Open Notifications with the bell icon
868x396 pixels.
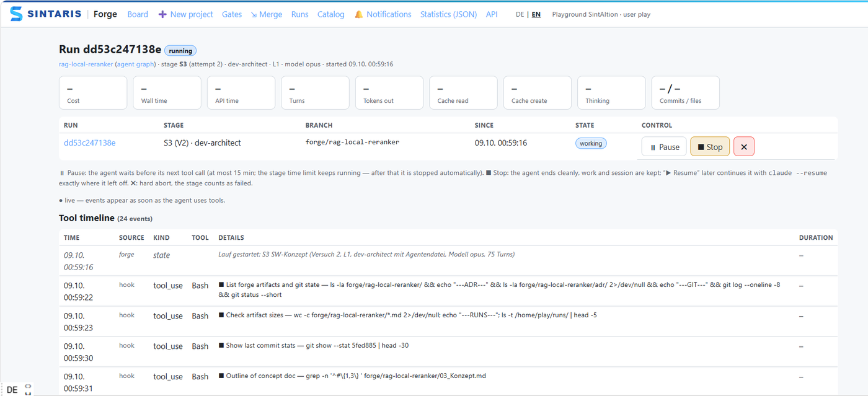pos(383,14)
